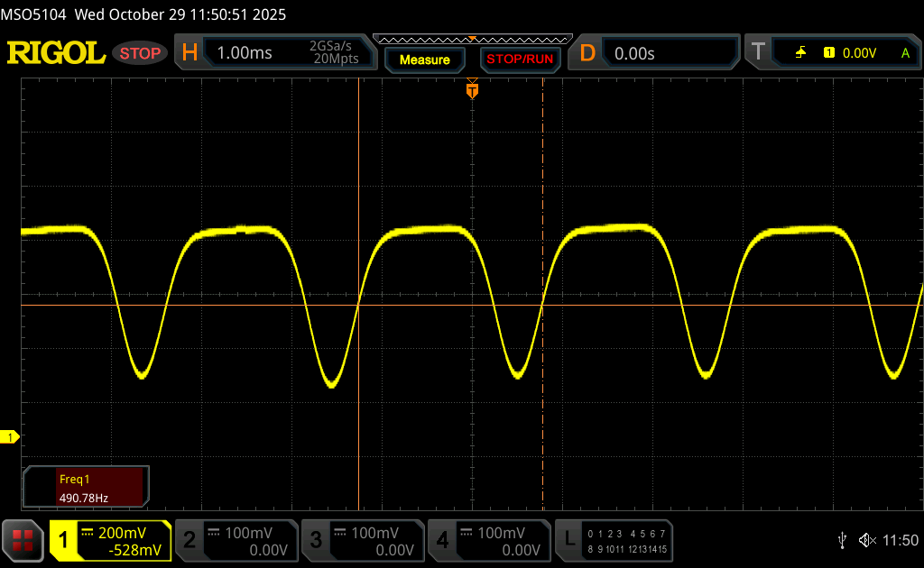
Task: Select the Freq1 measurement result box
Action: [87, 487]
